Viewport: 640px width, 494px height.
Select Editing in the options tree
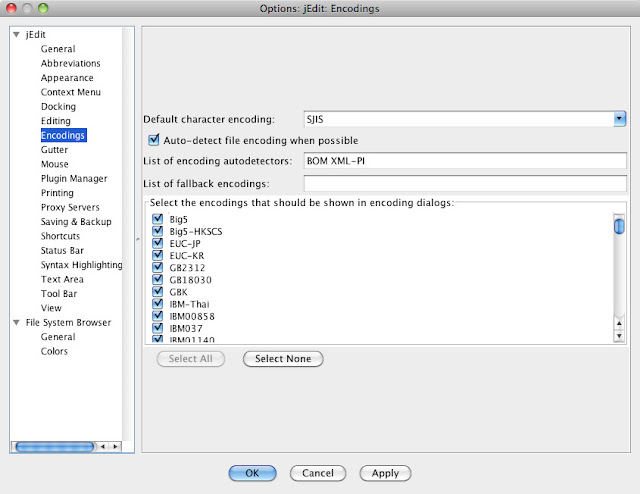click(x=56, y=121)
